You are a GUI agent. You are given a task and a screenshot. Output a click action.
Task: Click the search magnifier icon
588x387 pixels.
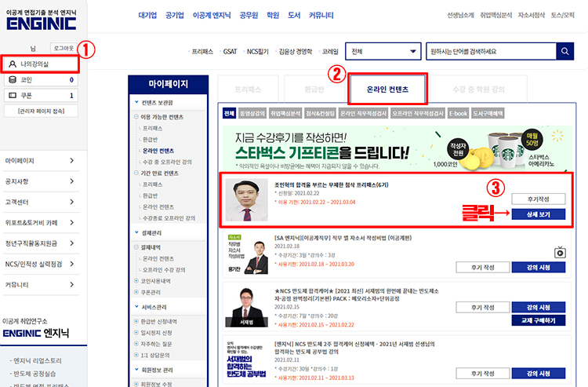(x=565, y=52)
